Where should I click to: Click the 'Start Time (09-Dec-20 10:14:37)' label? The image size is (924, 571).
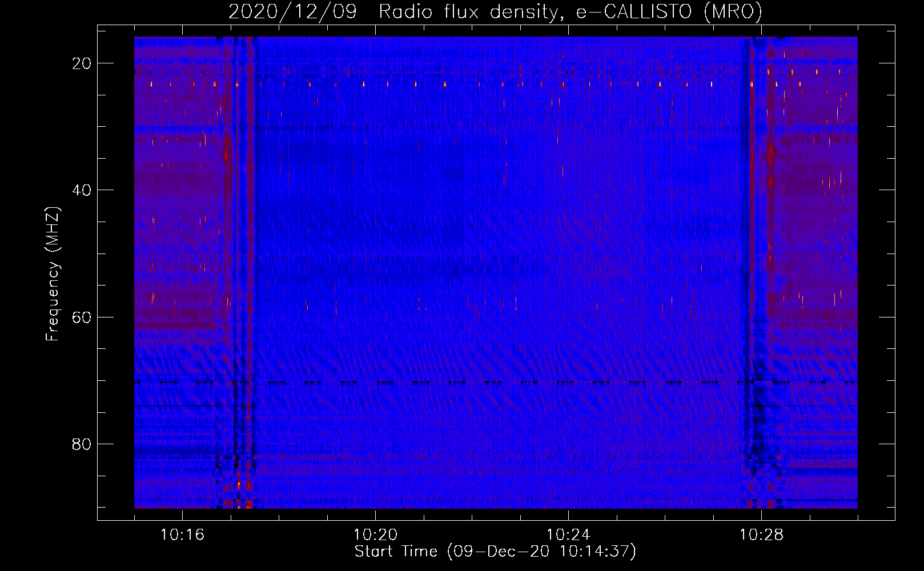(495, 552)
